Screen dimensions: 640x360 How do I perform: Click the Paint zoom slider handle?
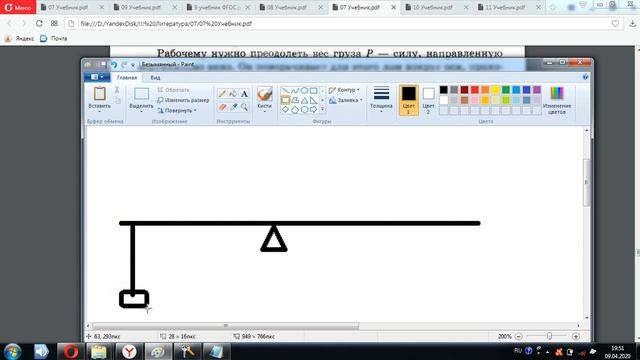click(x=549, y=336)
